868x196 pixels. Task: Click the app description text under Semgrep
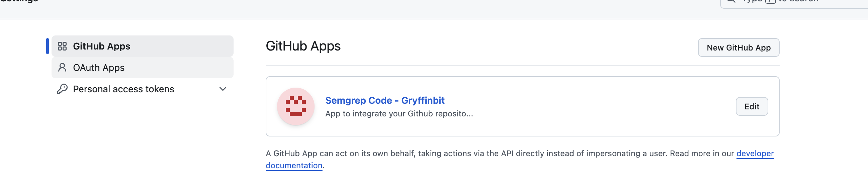pos(399,114)
